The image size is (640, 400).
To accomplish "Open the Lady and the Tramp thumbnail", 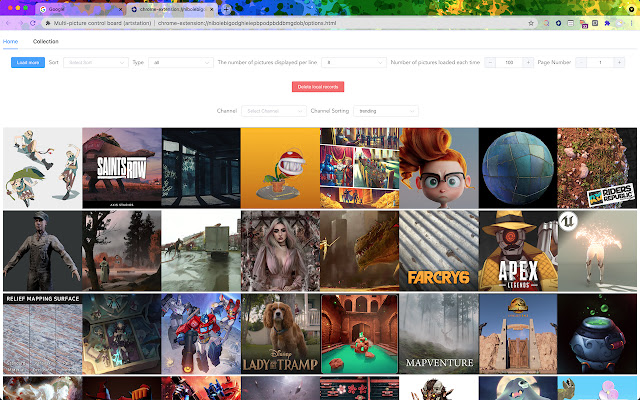I will [280, 334].
